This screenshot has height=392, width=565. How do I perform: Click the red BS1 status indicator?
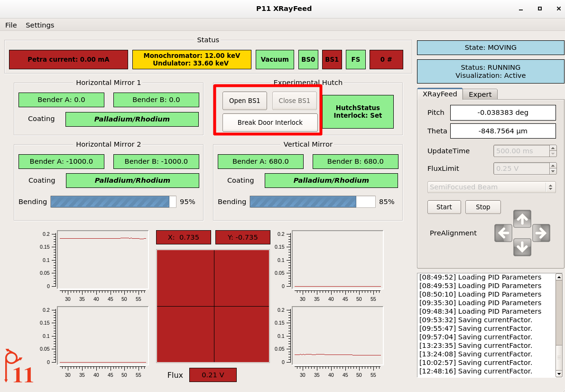332,60
